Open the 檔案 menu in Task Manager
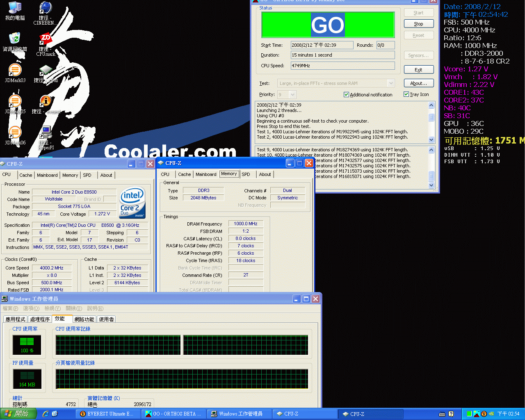Viewport: 525px width, 420px height. click(10, 308)
